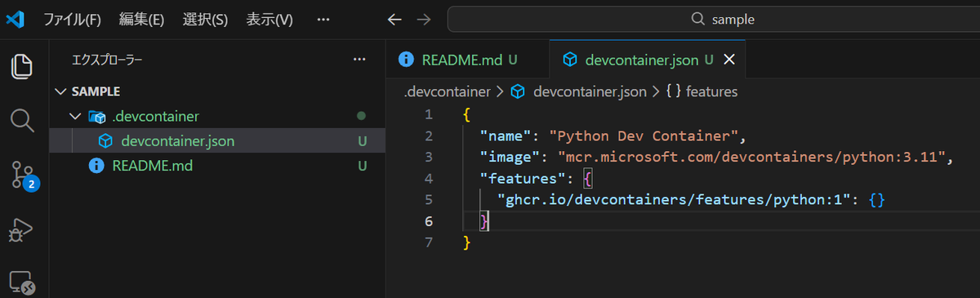Open the Remote Explorer view

click(x=22, y=283)
